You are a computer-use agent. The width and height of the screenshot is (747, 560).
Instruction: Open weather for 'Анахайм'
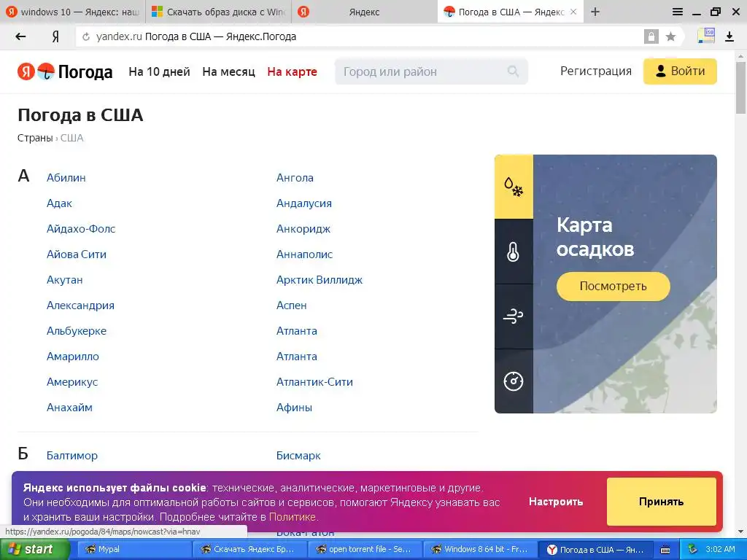tap(69, 408)
